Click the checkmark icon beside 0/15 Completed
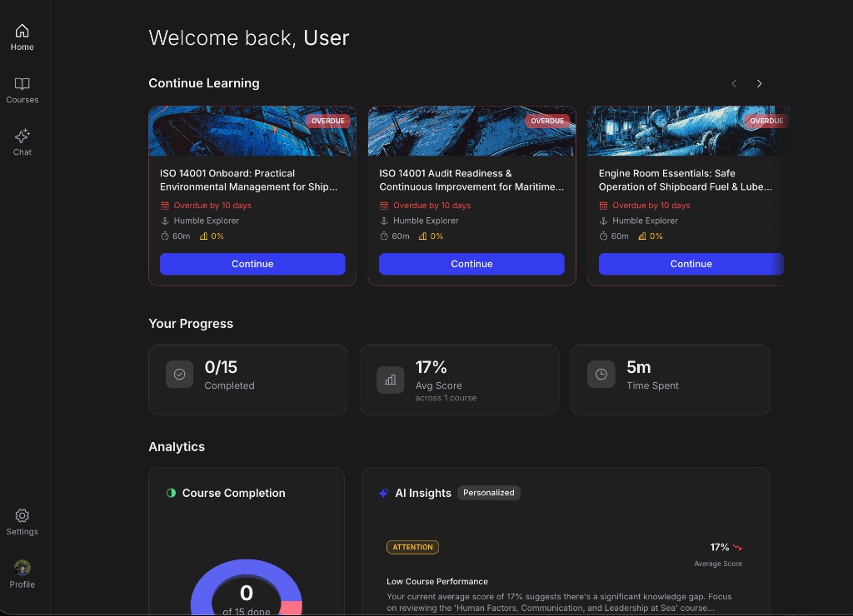This screenshot has height=616, width=853. [179, 375]
